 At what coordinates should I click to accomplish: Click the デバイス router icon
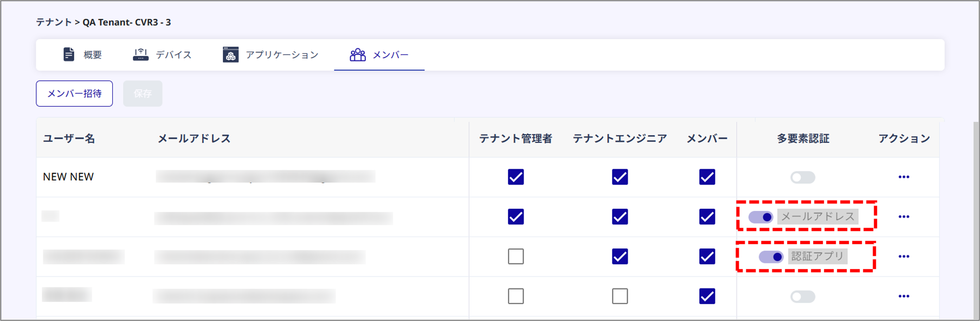(140, 54)
